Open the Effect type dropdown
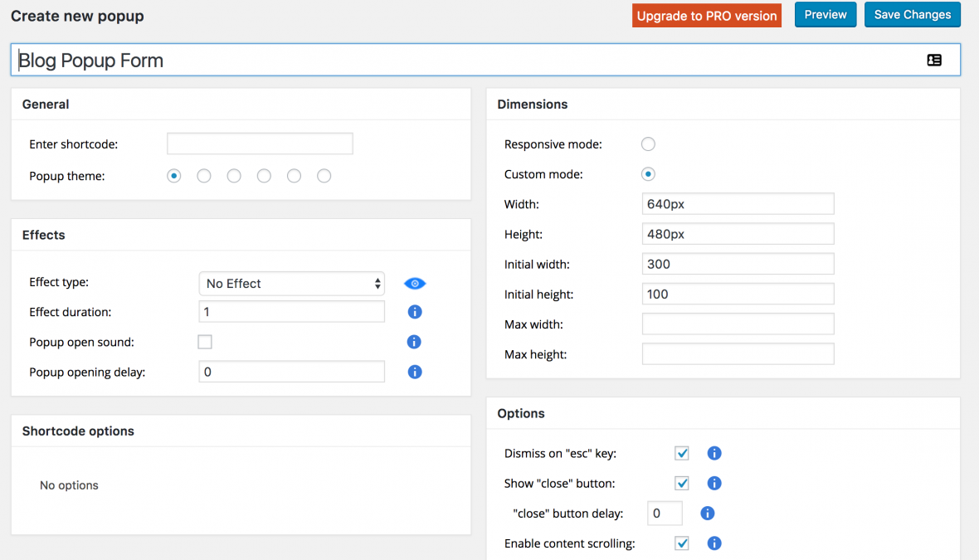 click(x=291, y=284)
